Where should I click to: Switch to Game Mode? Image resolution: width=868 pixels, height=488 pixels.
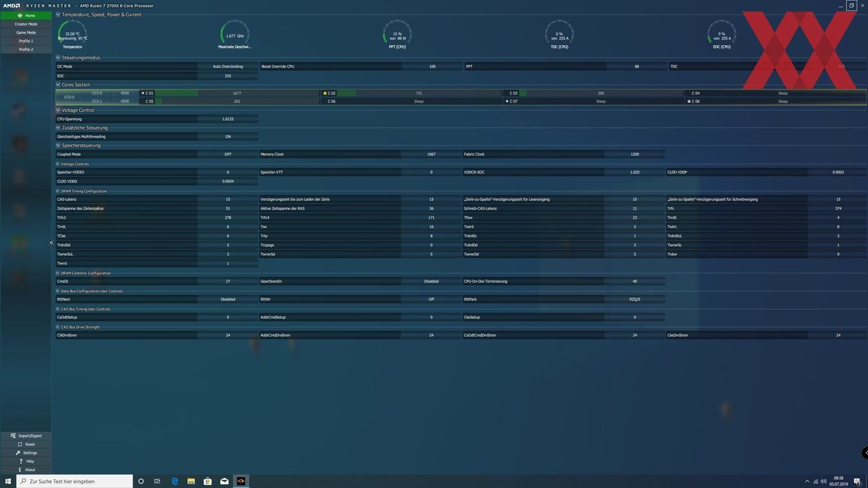(x=26, y=33)
